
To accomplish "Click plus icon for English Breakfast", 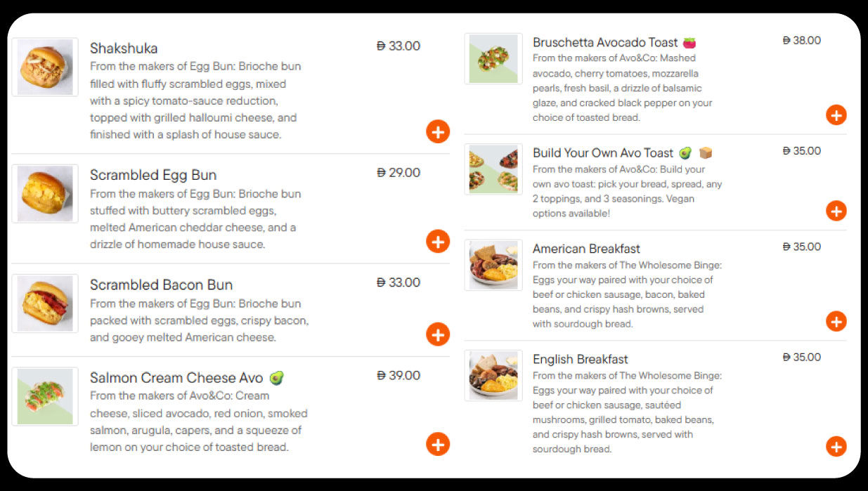I will point(836,446).
